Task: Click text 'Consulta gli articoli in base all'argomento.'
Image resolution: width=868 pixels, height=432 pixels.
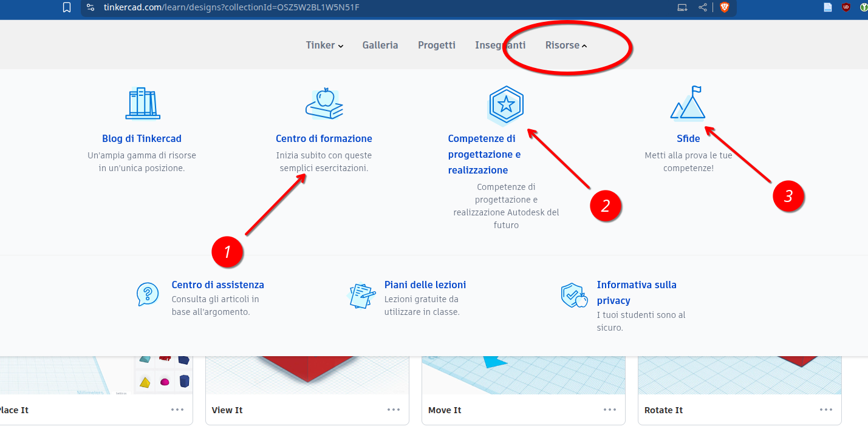Action: pyautogui.click(x=215, y=305)
